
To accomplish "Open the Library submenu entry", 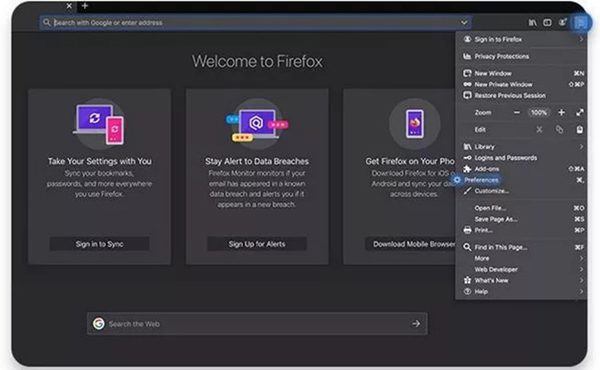I will click(x=521, y=147).
